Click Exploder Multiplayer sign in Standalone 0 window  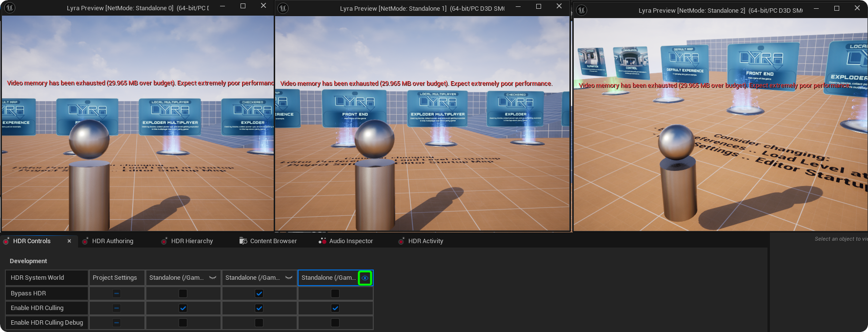coord(170,116)
